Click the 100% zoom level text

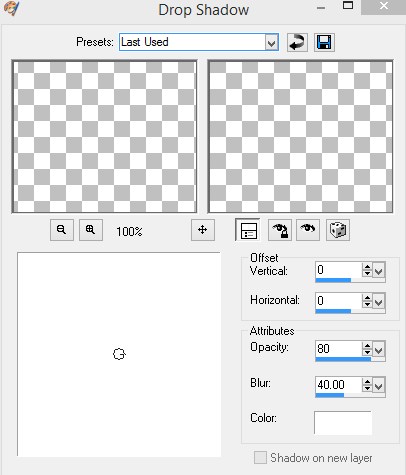[x=129, y=231]
